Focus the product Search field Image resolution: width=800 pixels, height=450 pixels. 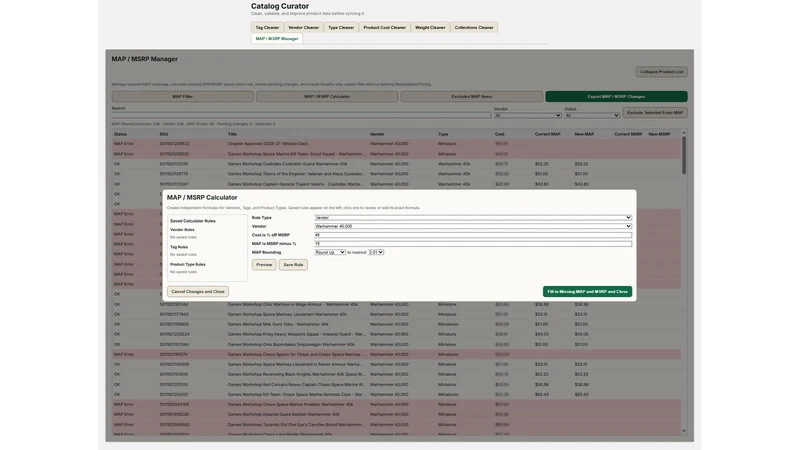coord(301,115)
